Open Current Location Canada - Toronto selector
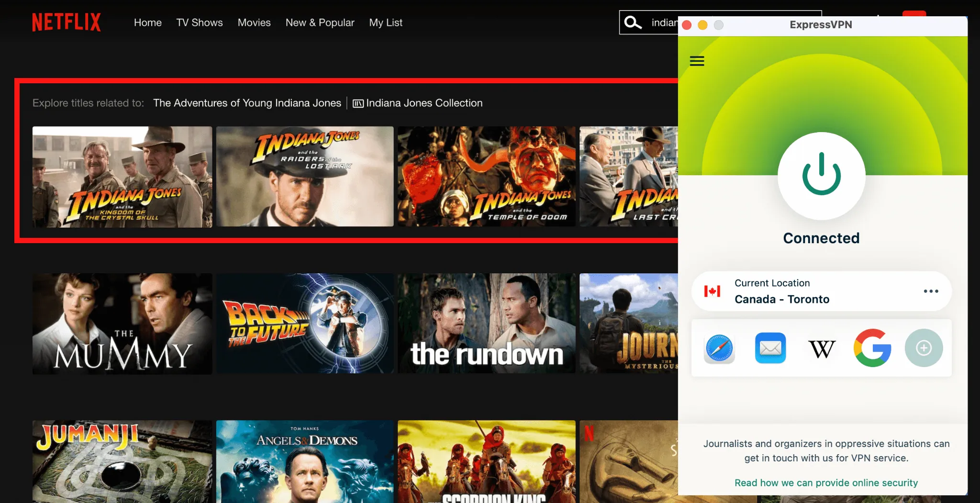The height and width of the screenshot is (503, 980). 821,291
